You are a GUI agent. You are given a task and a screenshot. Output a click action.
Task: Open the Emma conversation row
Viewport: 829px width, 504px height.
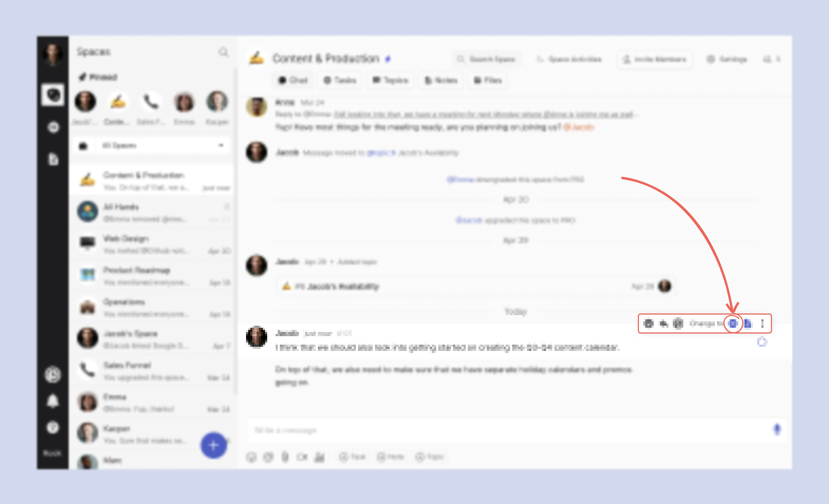pyautogui.click(x=152, y=402)
